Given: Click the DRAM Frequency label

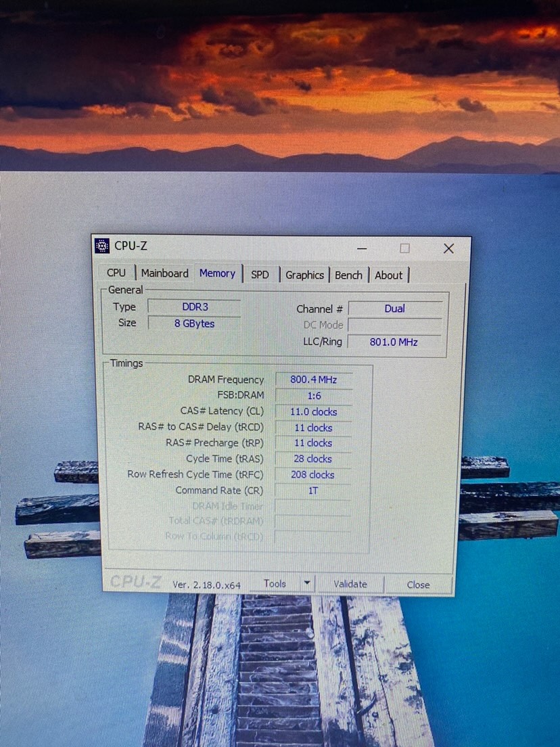Looking at the screenshot, I should [226, 380].
